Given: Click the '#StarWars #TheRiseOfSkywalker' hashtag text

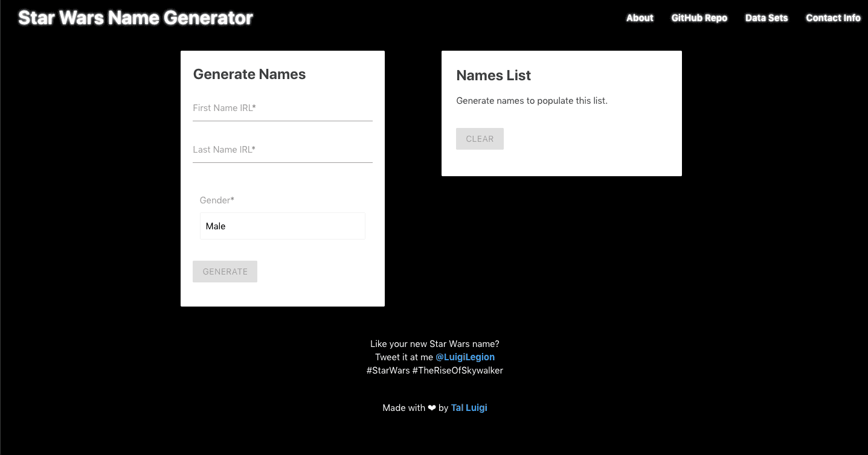Looking at the screenshot, I should [x=434, y=371].
